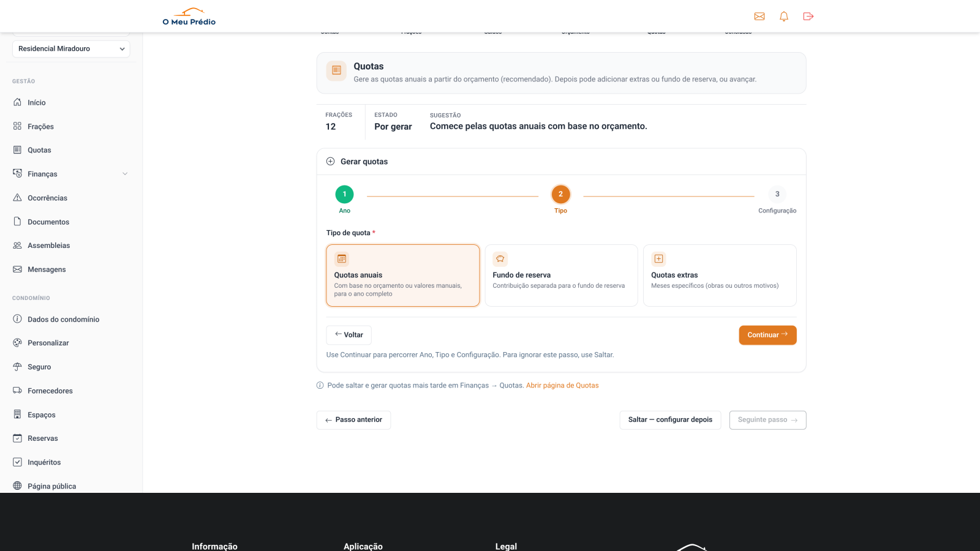Click the O Meu Prédio logo
Screen dimensions: 980x551
[x=189, y=17]
